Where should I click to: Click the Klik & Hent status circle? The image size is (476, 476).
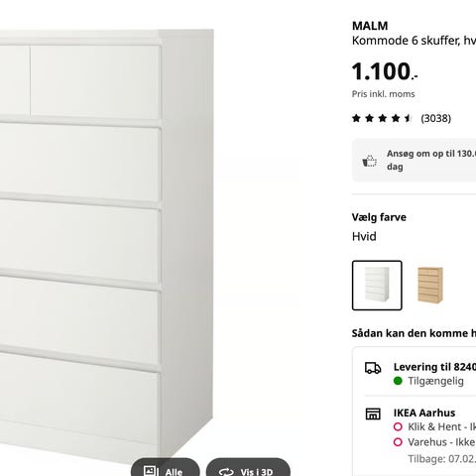click(398, 426)
